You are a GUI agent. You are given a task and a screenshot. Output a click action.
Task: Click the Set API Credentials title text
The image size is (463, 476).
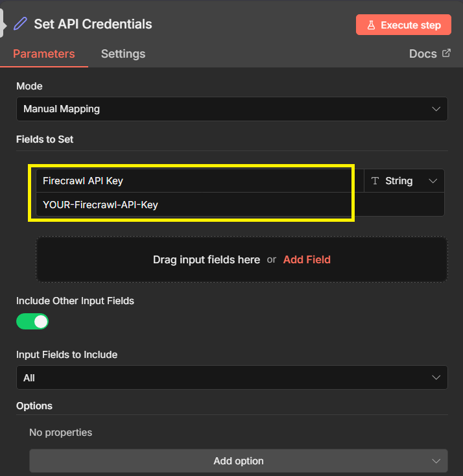pyautogui.click(x=93, y=25)
